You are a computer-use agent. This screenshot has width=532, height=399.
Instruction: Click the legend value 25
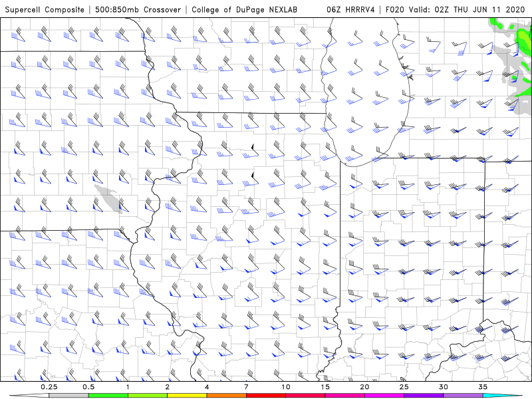(x=404, y=387)
